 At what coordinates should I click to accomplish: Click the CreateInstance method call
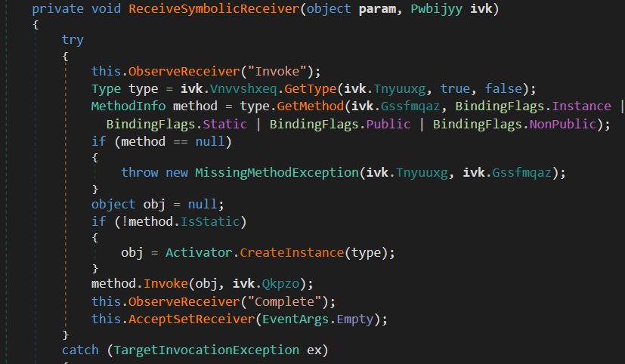292,252
